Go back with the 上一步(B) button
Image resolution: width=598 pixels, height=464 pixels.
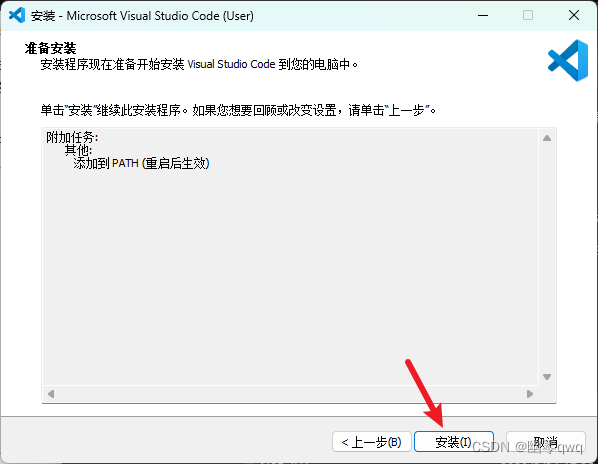click(x=372, y=442)
